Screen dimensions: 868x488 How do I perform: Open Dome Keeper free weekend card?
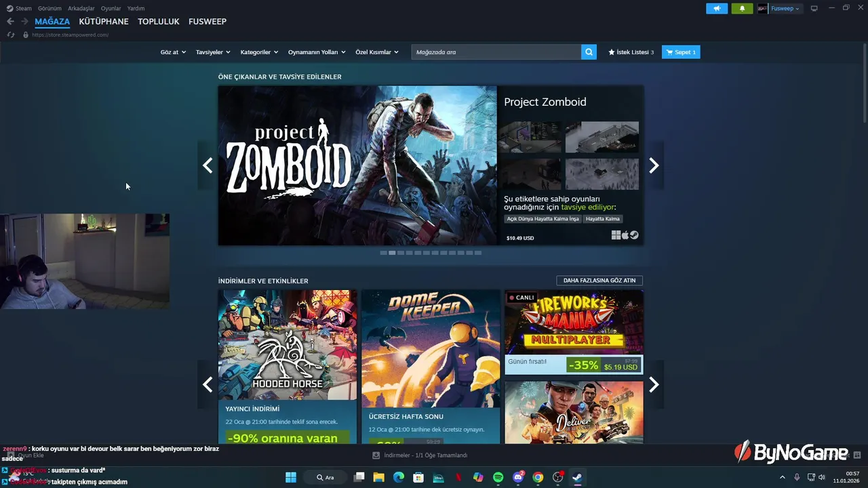pos(431,367)
